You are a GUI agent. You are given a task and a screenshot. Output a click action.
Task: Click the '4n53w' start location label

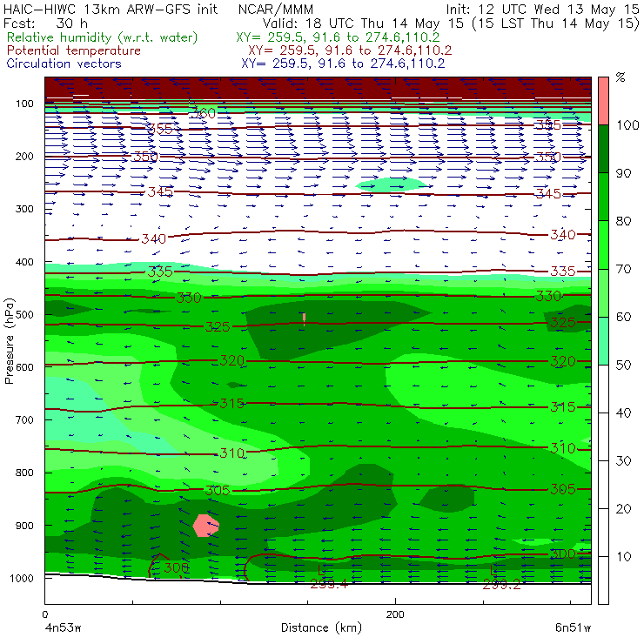(x=63, y=628)
